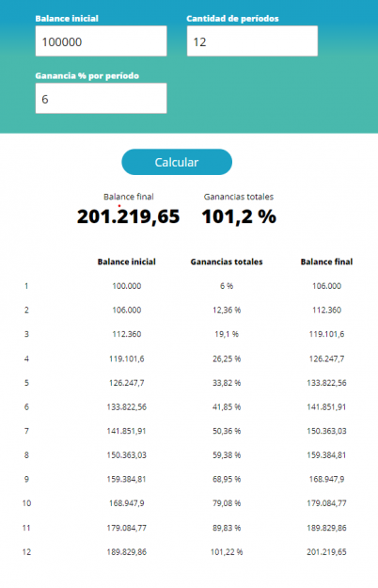Select the Cantidad de períodos input
This screenshot has height=588, width=378.
(x=253, y=41)
